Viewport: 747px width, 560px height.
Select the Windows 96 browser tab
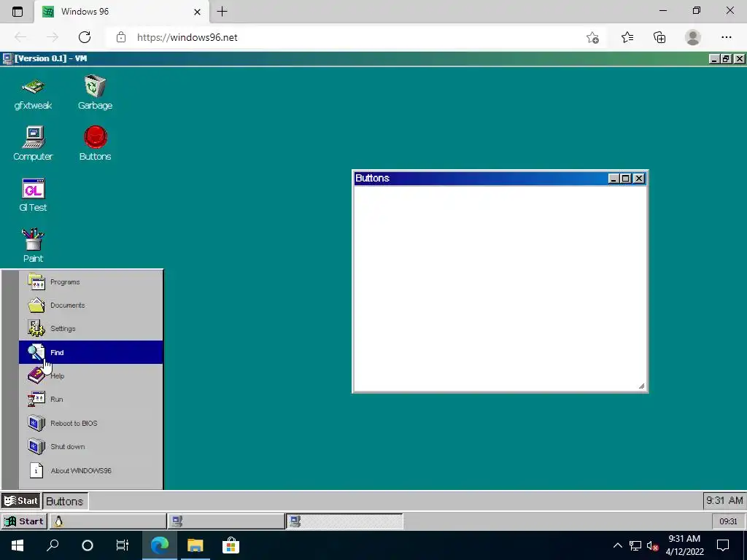tap(122, 12)
